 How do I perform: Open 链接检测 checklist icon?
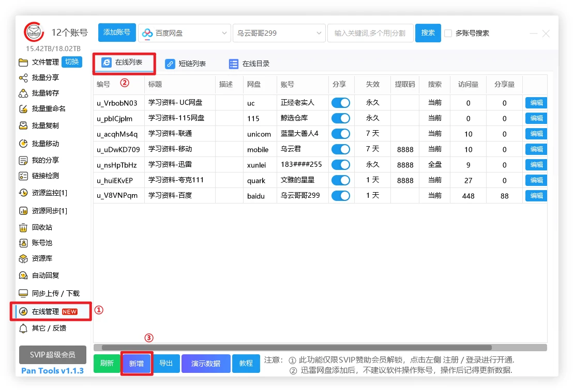tap(23, 176)
